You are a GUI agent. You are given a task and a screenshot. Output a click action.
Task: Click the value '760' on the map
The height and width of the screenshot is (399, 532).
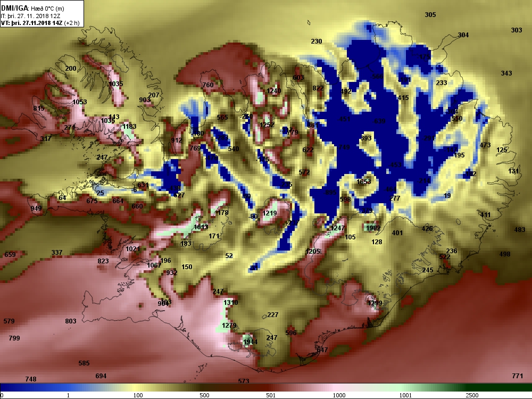point(208,85)
